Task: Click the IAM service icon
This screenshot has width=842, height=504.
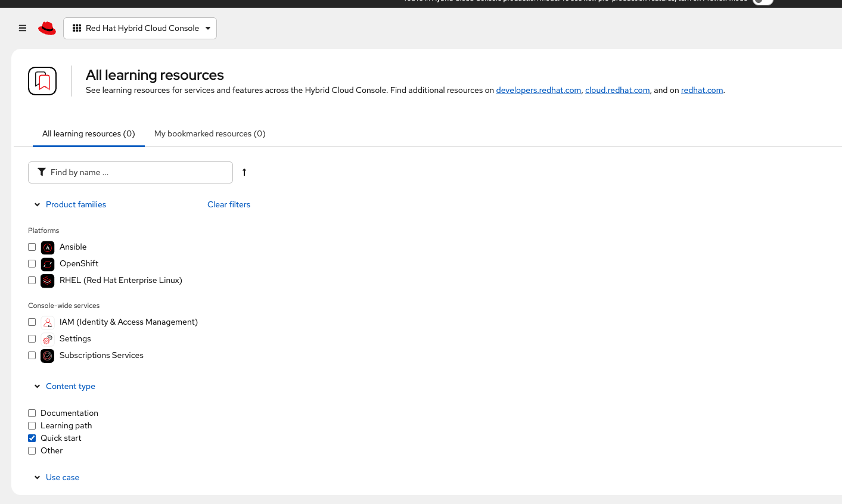Action: click(48, 322)
